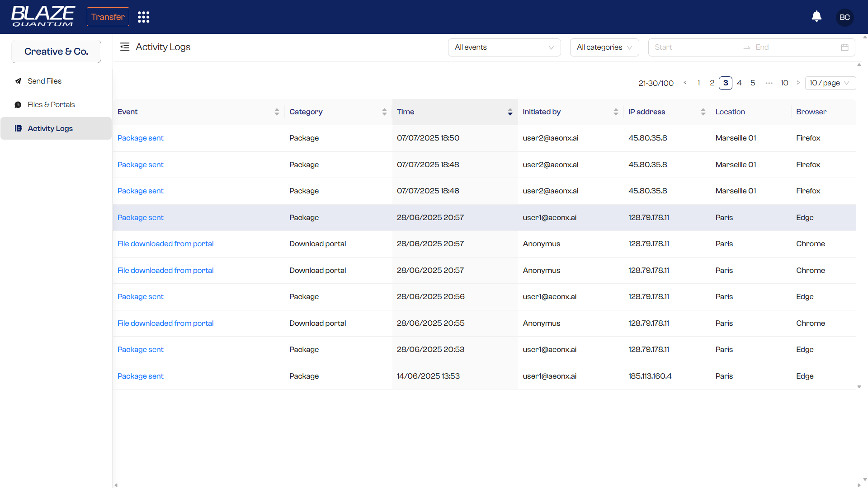Viewport: 868px width, 488px height.
Task: Go to page 4 of logs
Action: click(739, 83)
